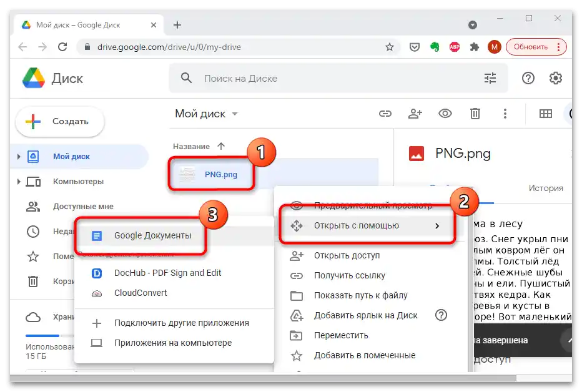This screenshot has width=582, height=392.
Task: Click the Pocket extension icon
Action: [415, 47]
